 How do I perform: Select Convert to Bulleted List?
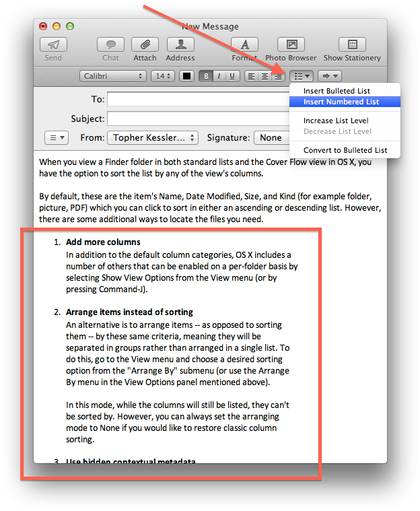tap(345, 150)
